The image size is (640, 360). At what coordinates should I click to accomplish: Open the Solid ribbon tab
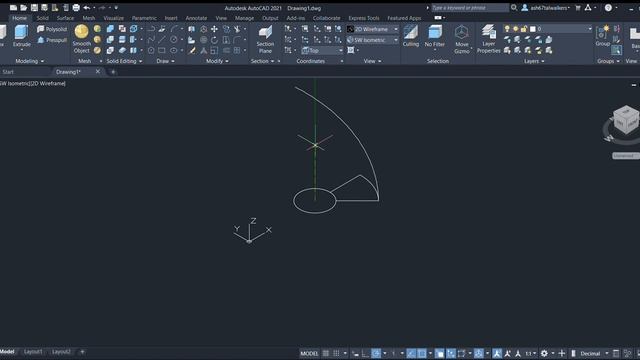coord(42,18)
